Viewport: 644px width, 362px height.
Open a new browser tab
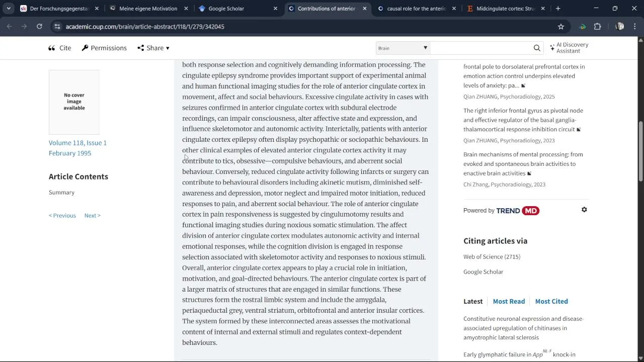(558, 9)
